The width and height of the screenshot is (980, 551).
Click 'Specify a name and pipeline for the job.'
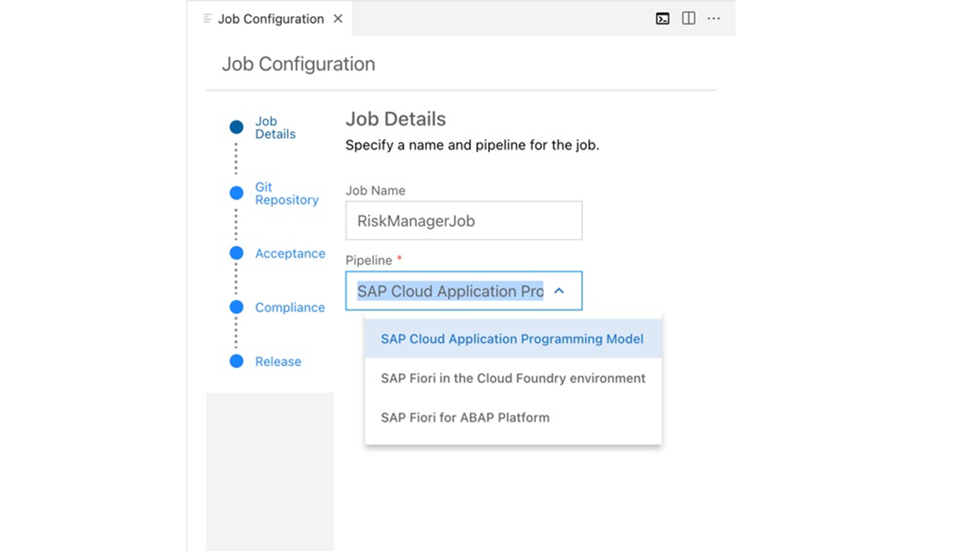472,145
